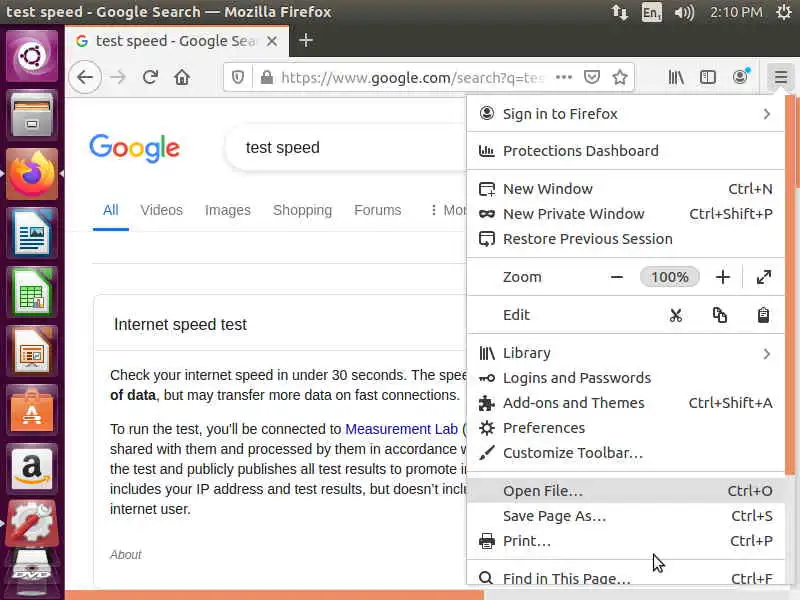
Task: Paste using the clipboard icon
Action: point(763,315)
